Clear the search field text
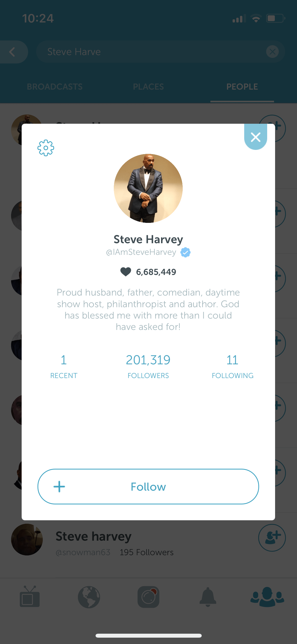The image size is (297, 644). point(272,52)
